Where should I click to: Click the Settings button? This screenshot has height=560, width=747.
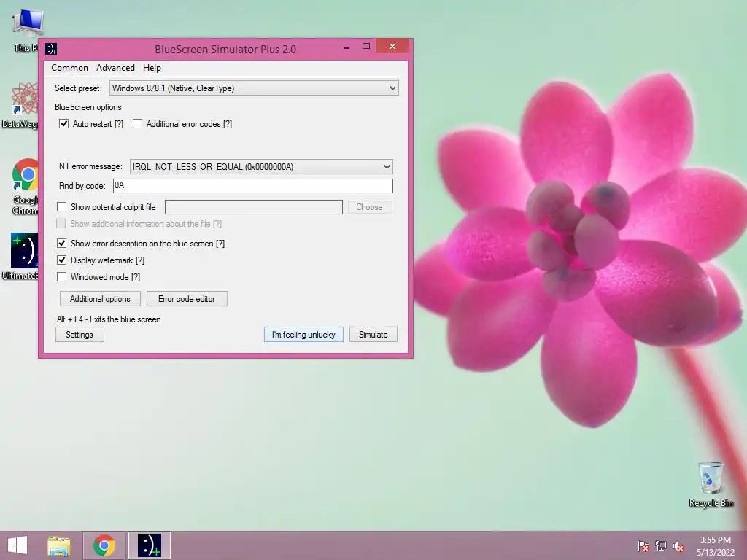[x=80, y=334]
